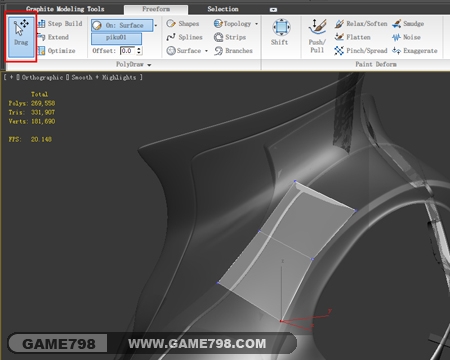
Task: Open the Graphite Modeling Tools tab
Action: tap(65, 9)
